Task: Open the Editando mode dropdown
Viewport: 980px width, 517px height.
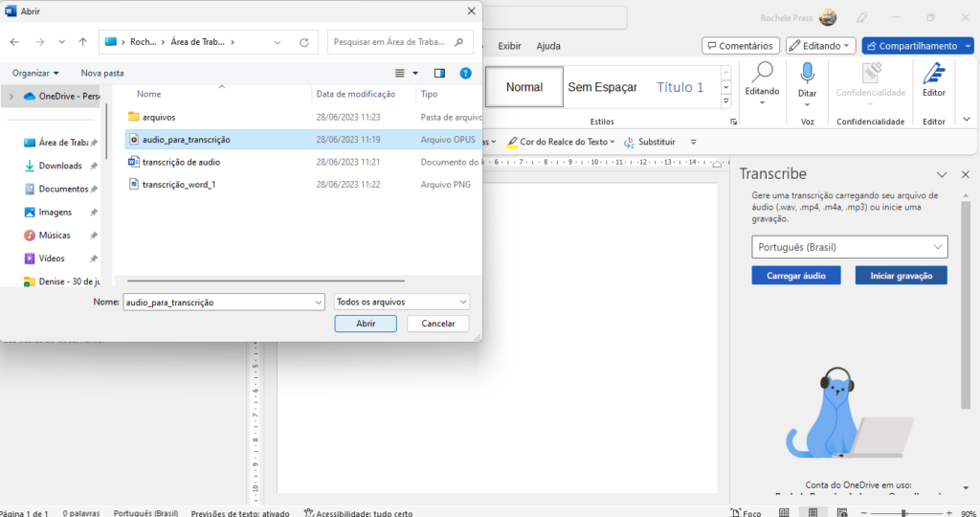Action: (x=820, y=46)
